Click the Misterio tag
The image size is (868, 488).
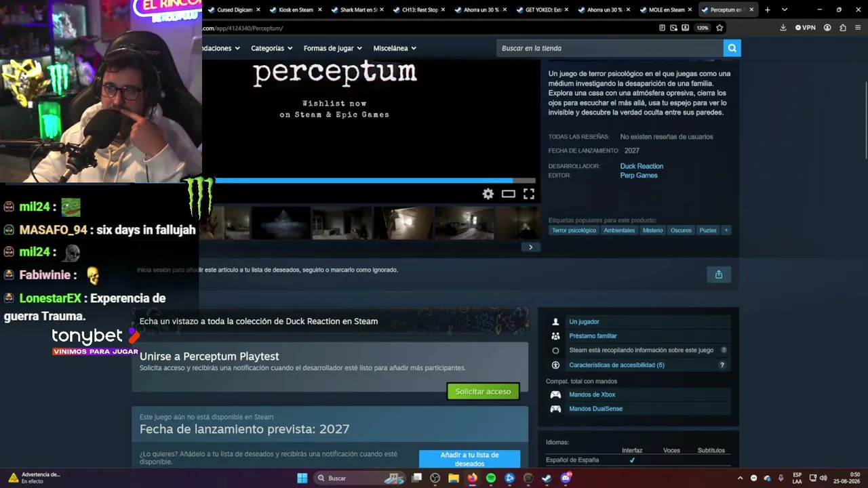pyautogui.click(x=652, y=230)
